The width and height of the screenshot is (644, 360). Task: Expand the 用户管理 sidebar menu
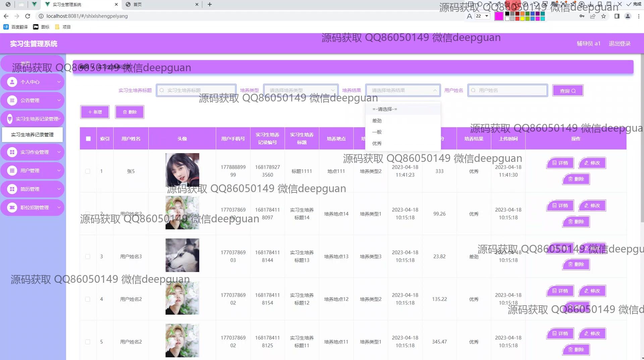tap(33, 171)
